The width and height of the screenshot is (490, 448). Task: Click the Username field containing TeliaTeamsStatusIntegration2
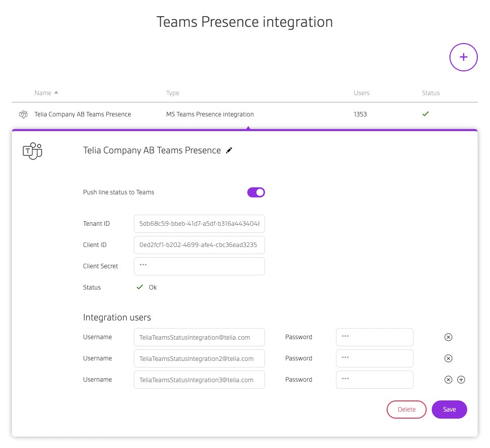(x=199, y=358)
